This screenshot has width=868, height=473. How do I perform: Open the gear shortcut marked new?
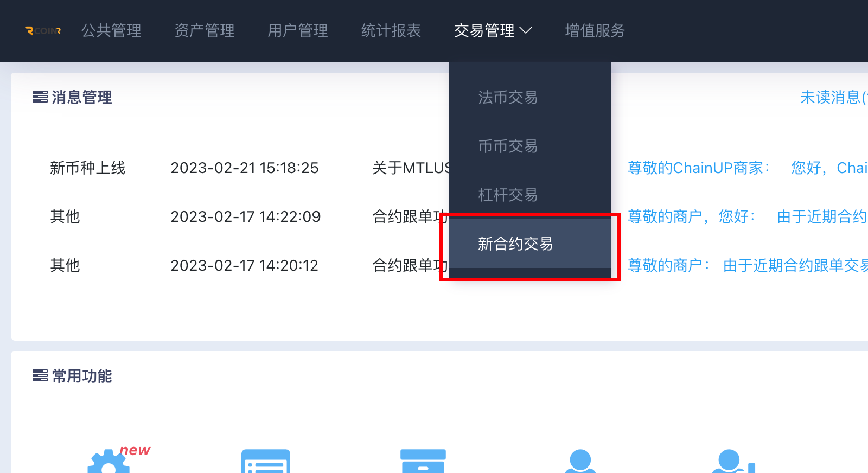(109, 461)
